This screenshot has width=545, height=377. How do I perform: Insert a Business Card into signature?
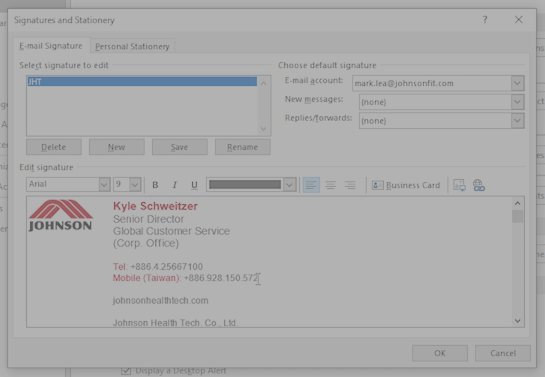pos(406,185)
